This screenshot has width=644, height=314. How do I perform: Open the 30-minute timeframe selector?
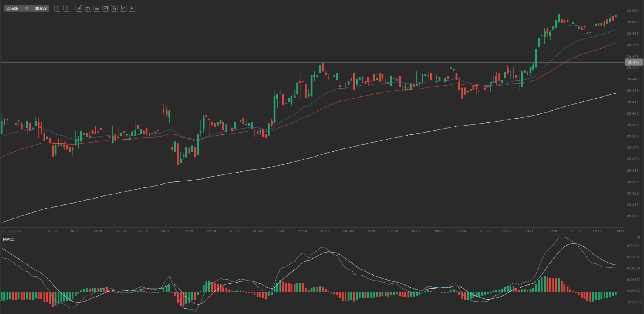(79, 8)
